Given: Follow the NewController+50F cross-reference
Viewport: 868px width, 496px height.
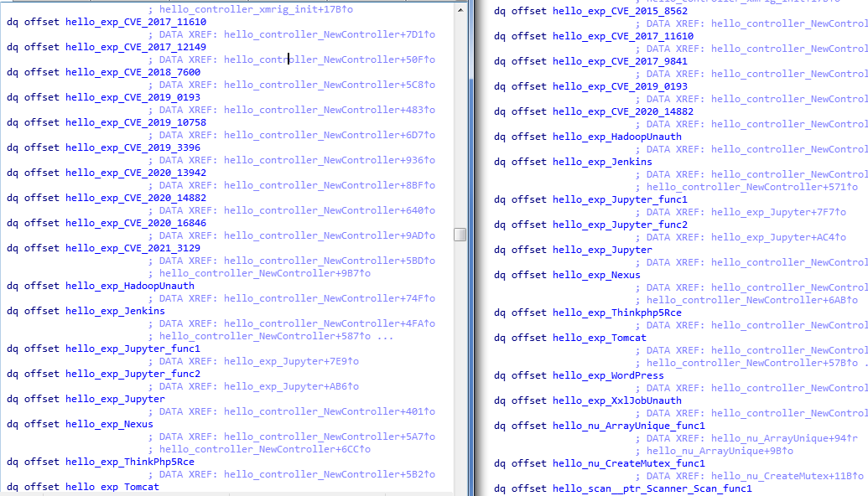Looking at the screenshot, I should tap(330, 59).
